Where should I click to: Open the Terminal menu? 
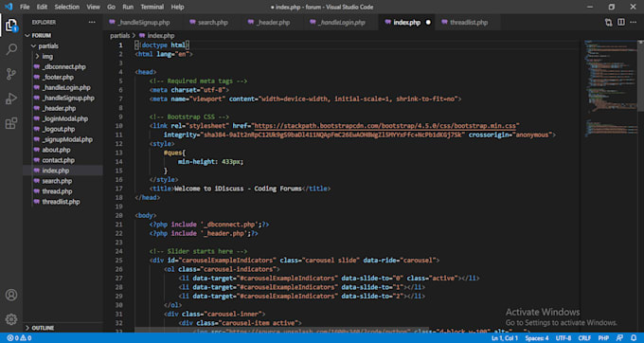(x=152, y=7)
